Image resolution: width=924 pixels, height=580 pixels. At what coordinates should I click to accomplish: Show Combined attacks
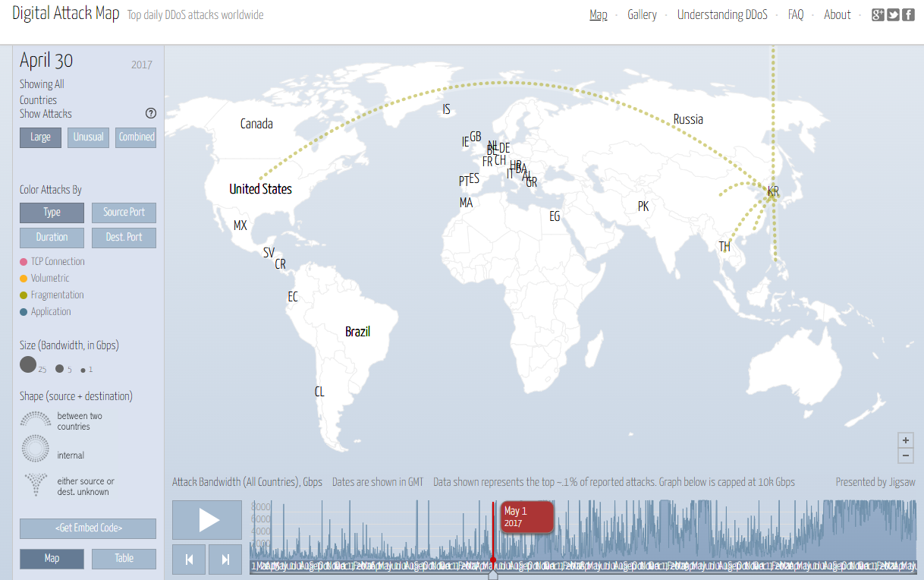click(x=137, y=137)
